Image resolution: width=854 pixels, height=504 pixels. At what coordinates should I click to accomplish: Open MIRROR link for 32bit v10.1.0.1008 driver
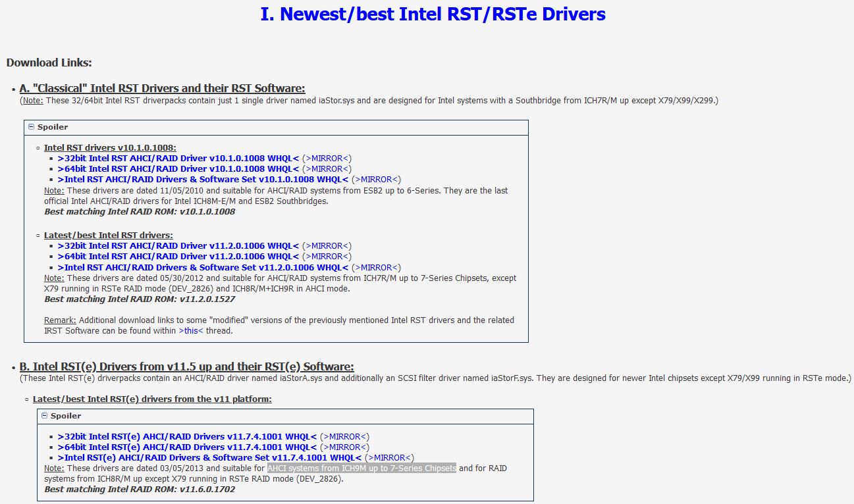(327, 159)
